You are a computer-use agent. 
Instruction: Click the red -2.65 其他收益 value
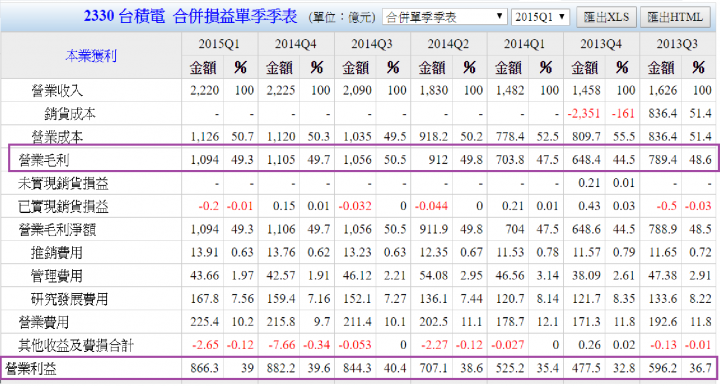205,345
